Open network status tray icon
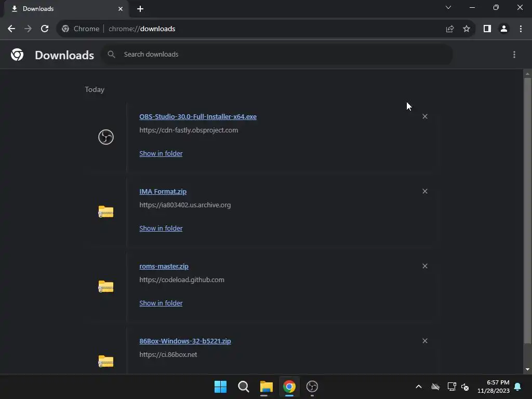 click(451, 387)
